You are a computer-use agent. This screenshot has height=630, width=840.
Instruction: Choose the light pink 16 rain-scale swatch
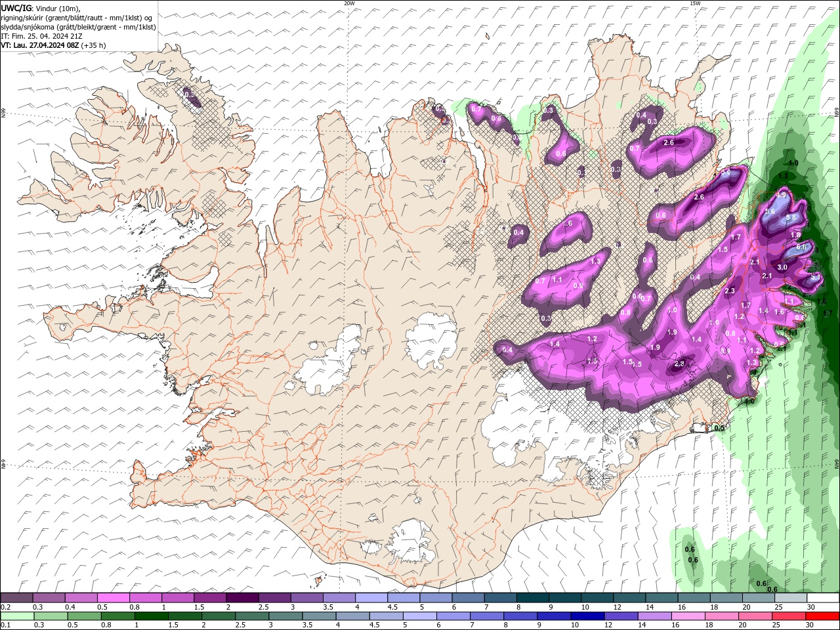point(688,616)
